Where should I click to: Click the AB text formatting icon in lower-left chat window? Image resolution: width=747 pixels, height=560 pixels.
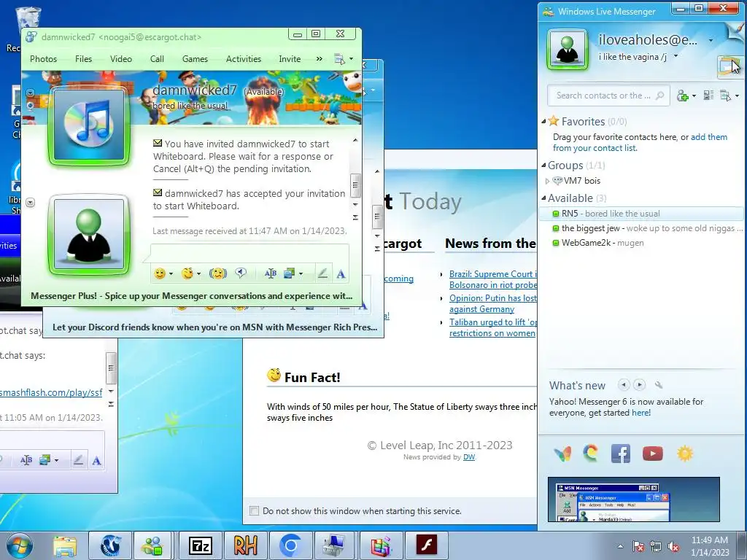click(26, 460)
